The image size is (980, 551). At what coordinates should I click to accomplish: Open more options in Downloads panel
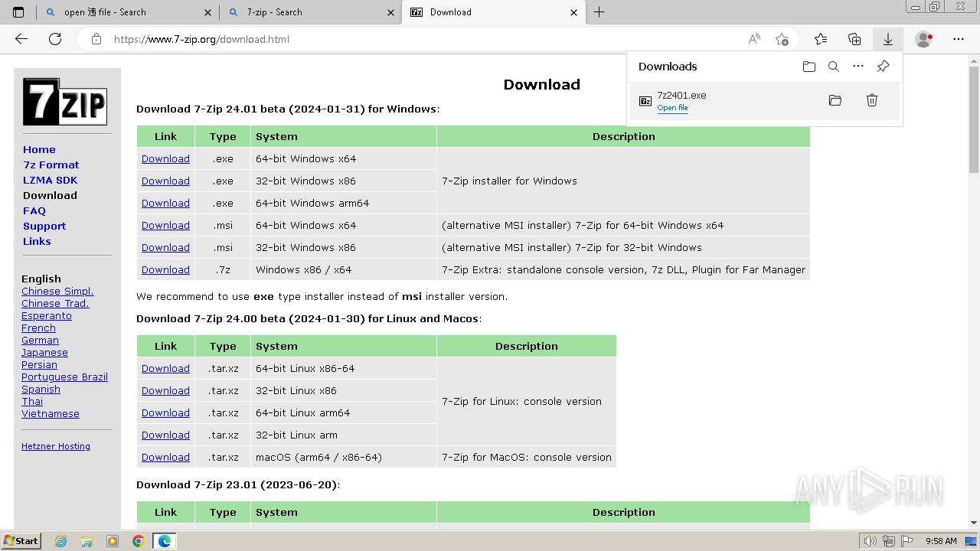pos(858,67)
